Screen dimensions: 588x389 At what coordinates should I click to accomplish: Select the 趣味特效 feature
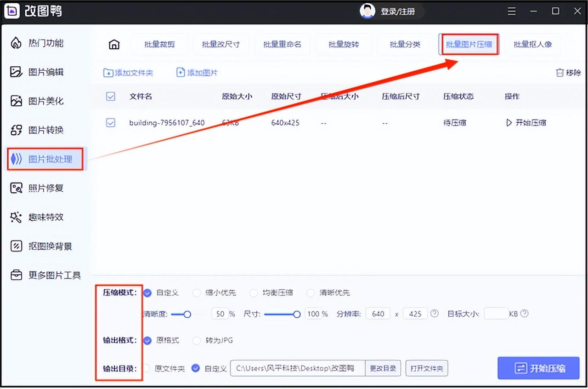pos(43,217)
